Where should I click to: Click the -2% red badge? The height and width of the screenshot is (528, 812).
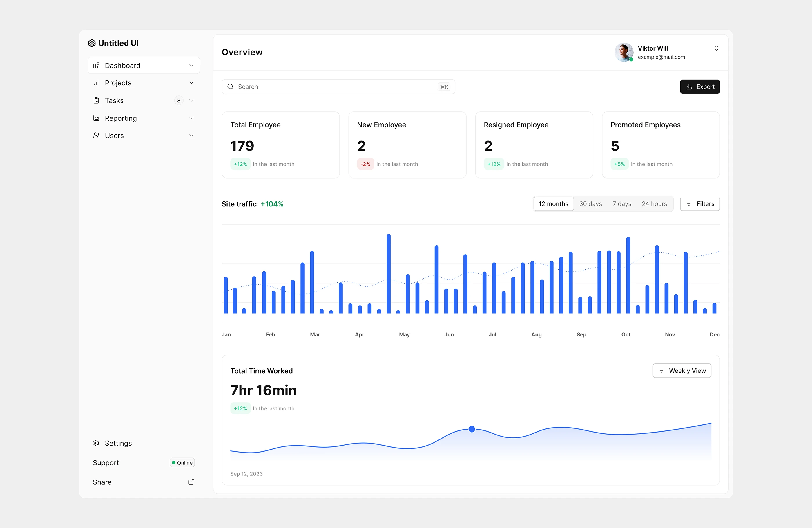[365, 164]
